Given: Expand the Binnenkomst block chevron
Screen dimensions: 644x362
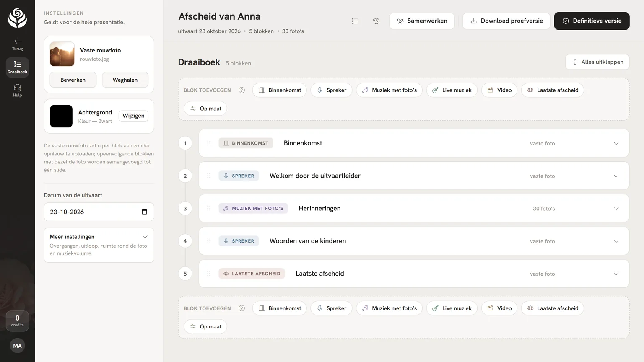Looking at the screenshot, I should 616,143.
